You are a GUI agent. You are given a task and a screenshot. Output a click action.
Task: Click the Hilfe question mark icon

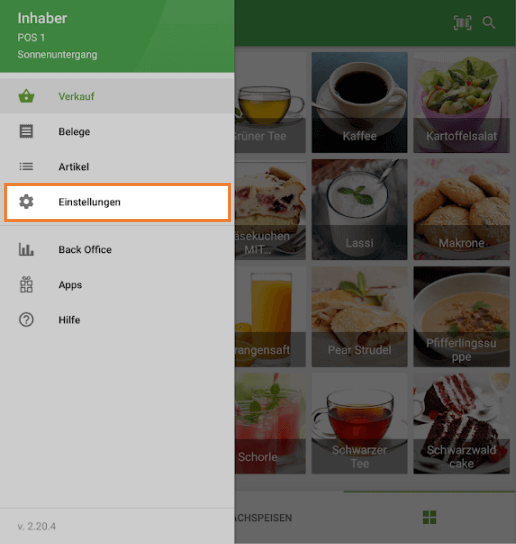(x=26, y=320)
